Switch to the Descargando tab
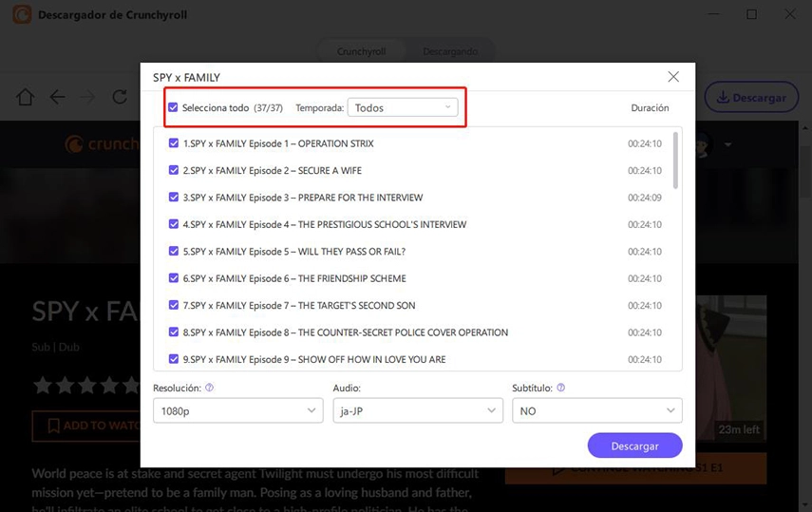Viewport: 812px width, 512px height. coord(450,51)
